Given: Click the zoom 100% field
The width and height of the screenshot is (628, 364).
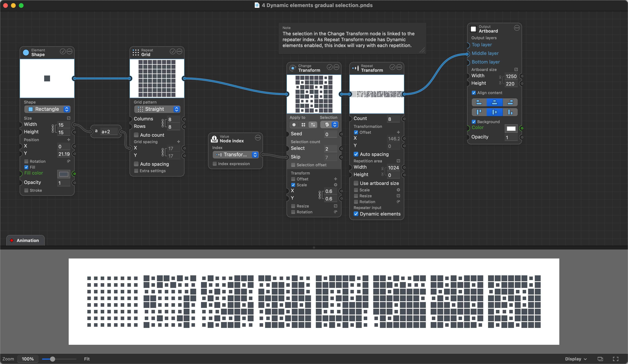Looking at the screenshot, I should point(28,359).
